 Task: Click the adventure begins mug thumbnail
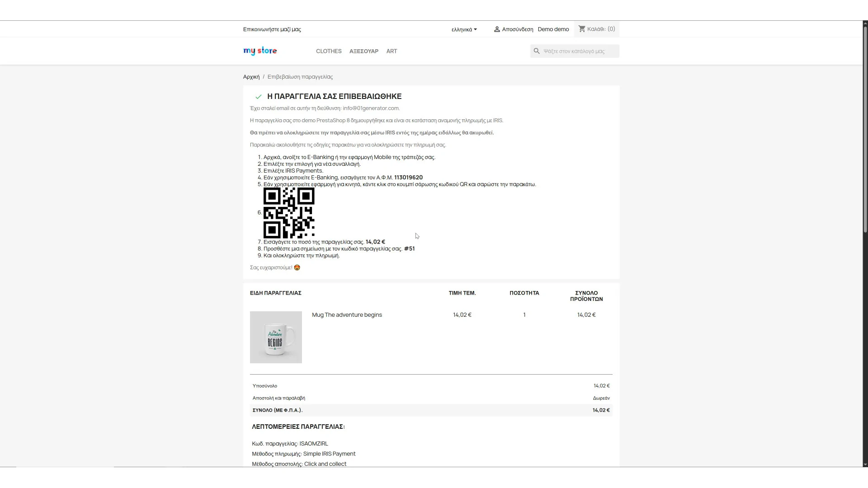tap(276, 337)
